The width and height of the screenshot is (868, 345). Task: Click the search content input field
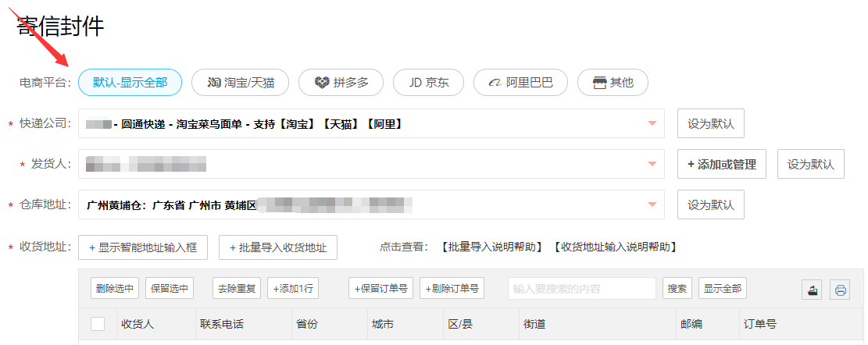coord(582,289)
